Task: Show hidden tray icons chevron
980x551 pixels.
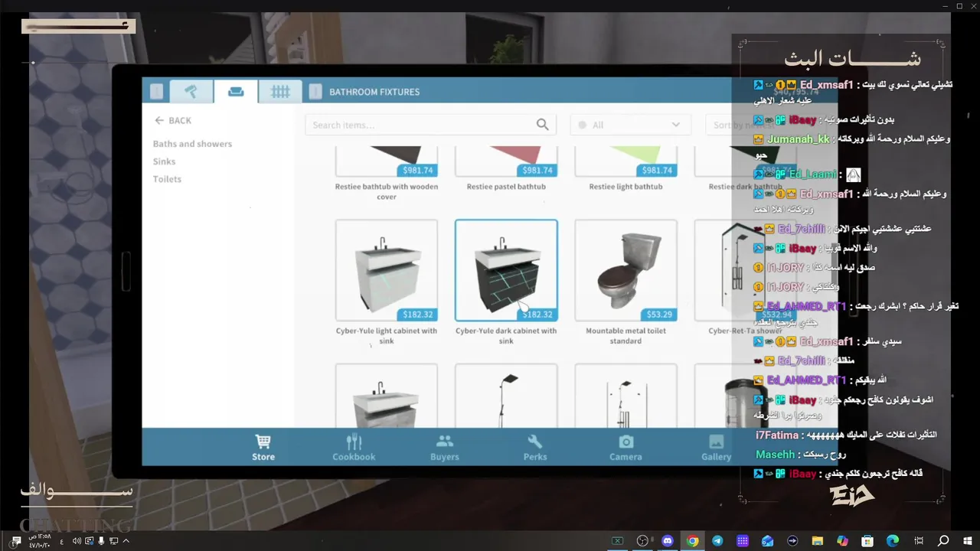Action: [x=126, y=541]
